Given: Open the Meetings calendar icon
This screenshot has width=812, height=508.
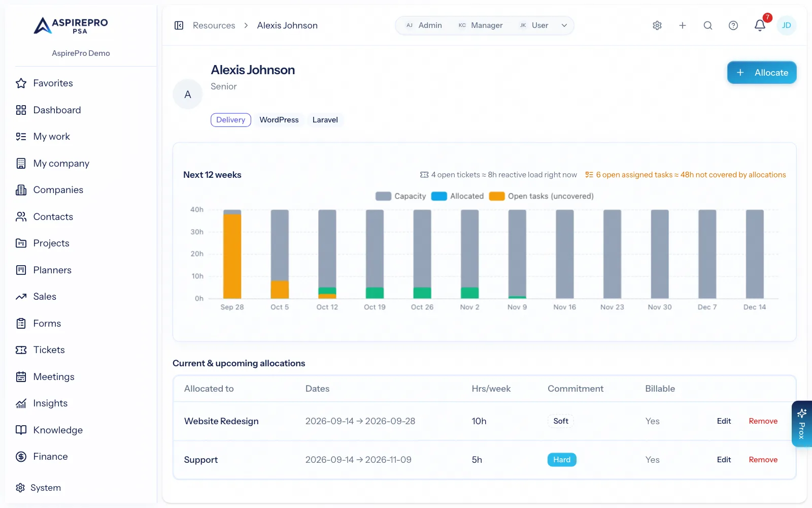Looking at the screenshot, I should coord(21,377).
